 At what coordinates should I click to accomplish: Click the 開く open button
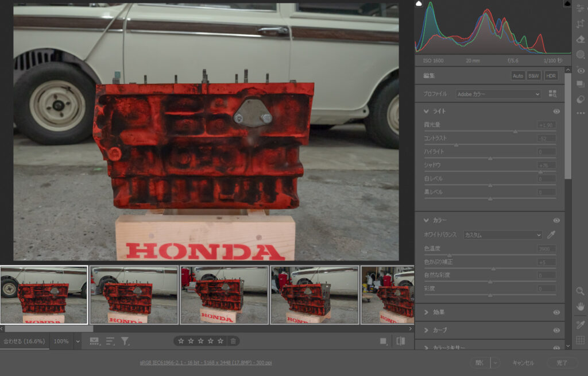[480, 363]
